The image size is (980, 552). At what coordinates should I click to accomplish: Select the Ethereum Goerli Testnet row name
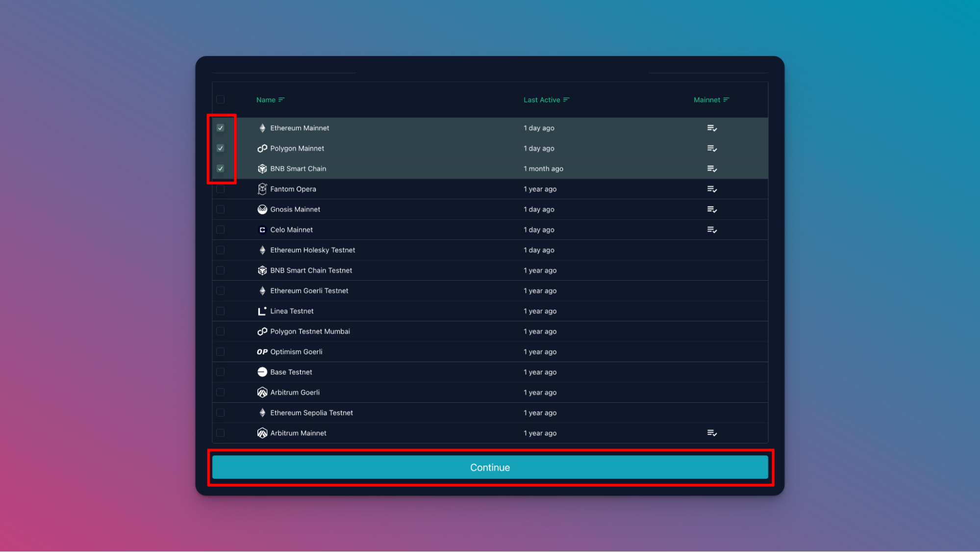pyautogui.click(x=309, y=291)
